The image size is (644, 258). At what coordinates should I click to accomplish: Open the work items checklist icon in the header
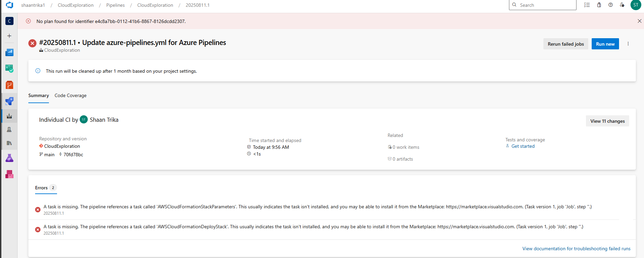coord(587,5)
